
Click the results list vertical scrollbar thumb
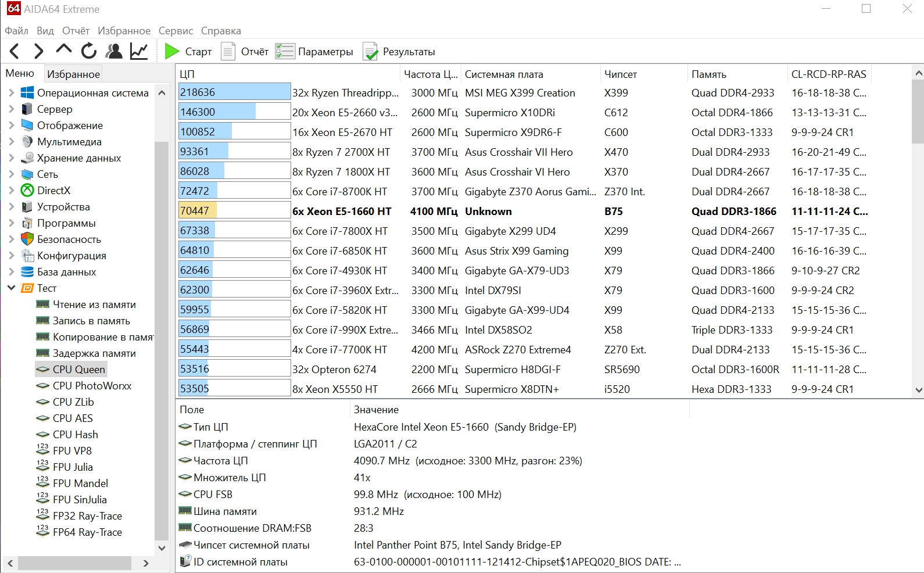coord(918,112)
